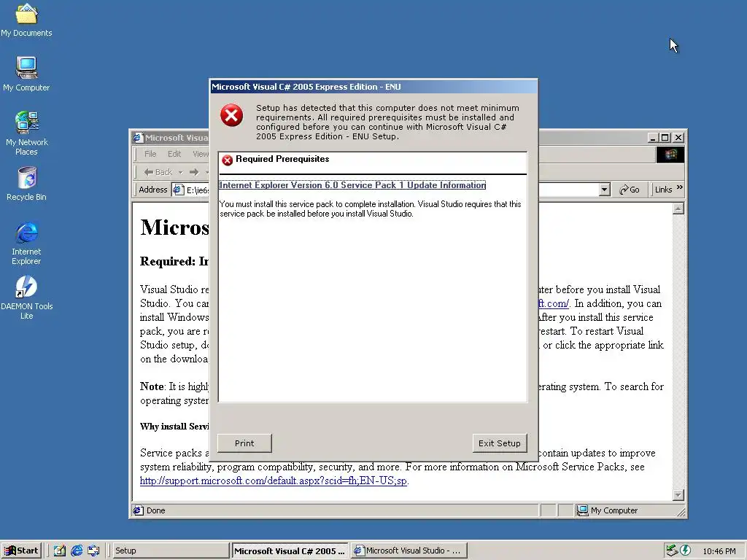Click the Exit Setup button

click(499, 443)
